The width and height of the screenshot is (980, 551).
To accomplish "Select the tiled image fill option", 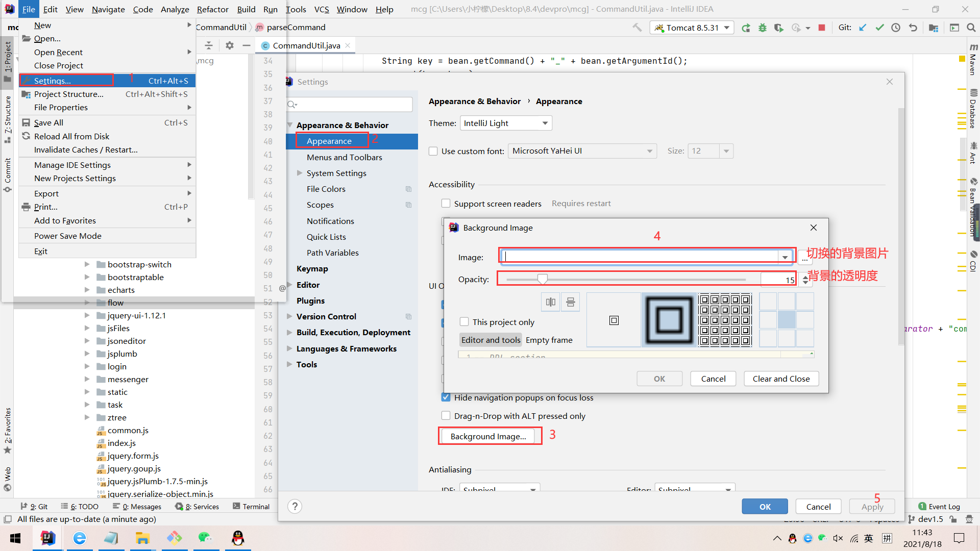I will pyautogui.click(x=725, y=320).
